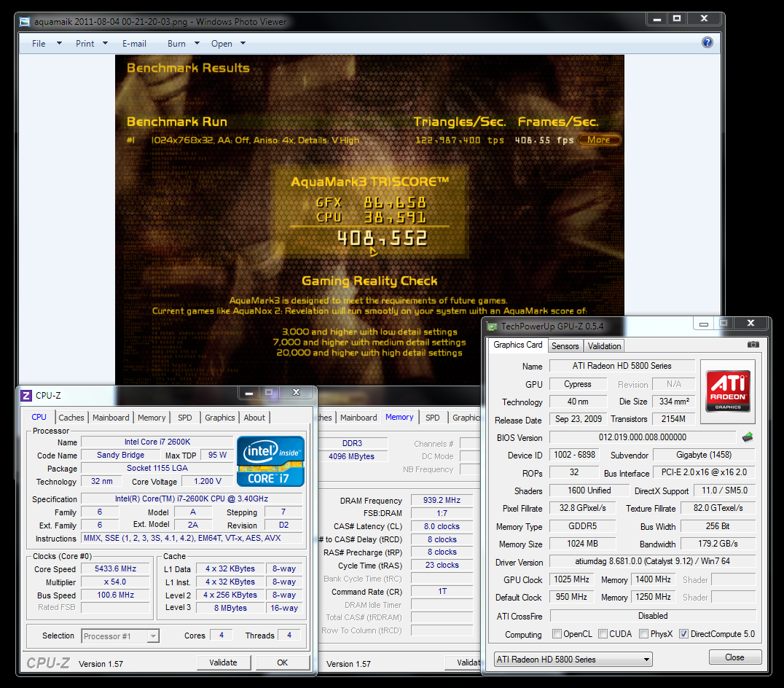Click the Command Rate value 1T

pyautogui.click(x=442, y=592)
